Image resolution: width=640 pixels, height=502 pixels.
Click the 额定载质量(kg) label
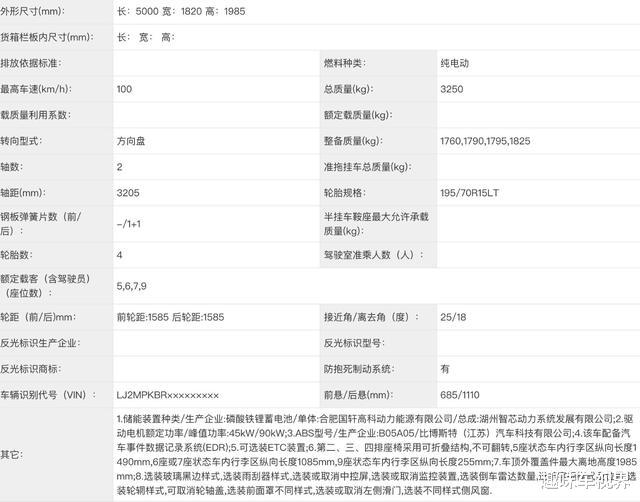pos(358,115)
